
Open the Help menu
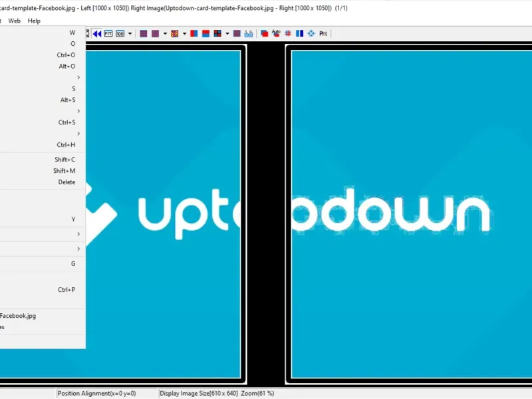(x=34, y=21)
